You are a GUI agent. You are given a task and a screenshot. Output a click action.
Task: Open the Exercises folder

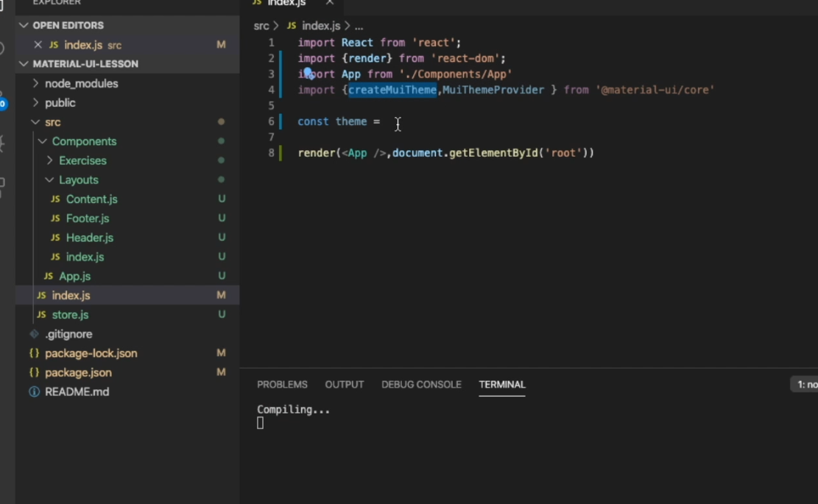[82, 160]
